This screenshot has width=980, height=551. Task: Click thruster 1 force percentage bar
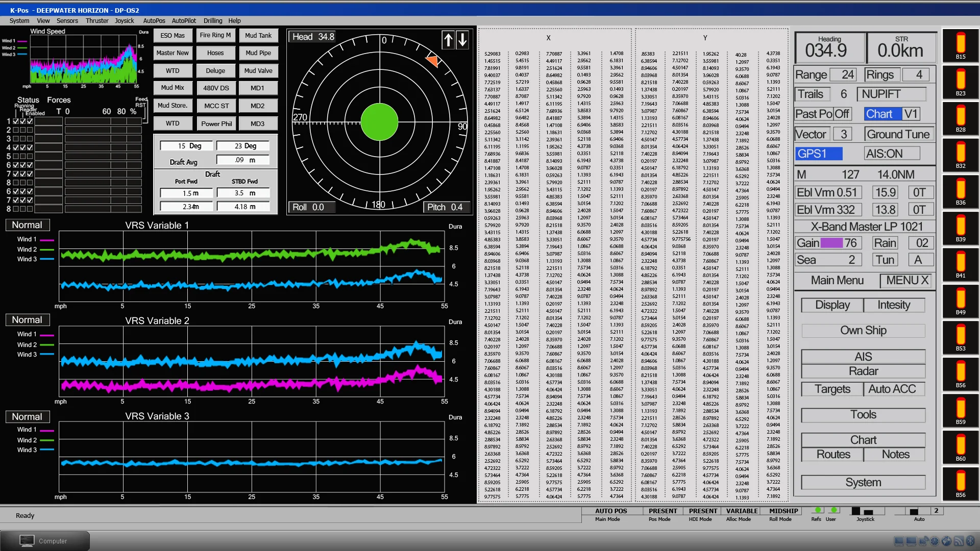point(103,121)
